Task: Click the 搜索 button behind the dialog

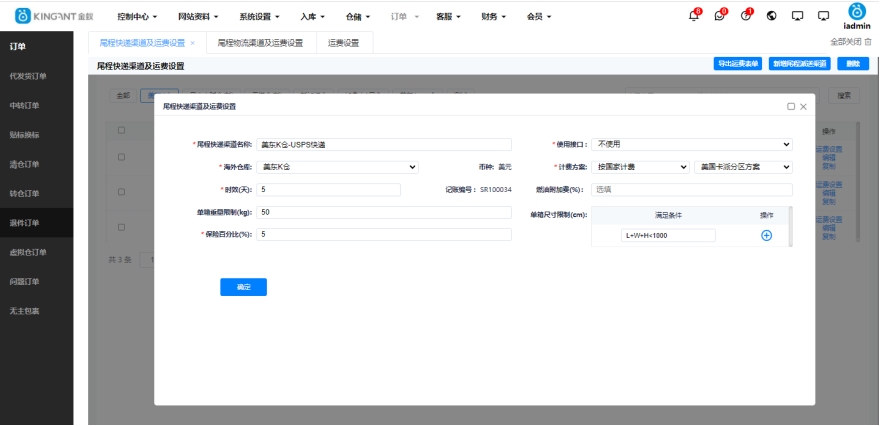Action: pos(844,95)
